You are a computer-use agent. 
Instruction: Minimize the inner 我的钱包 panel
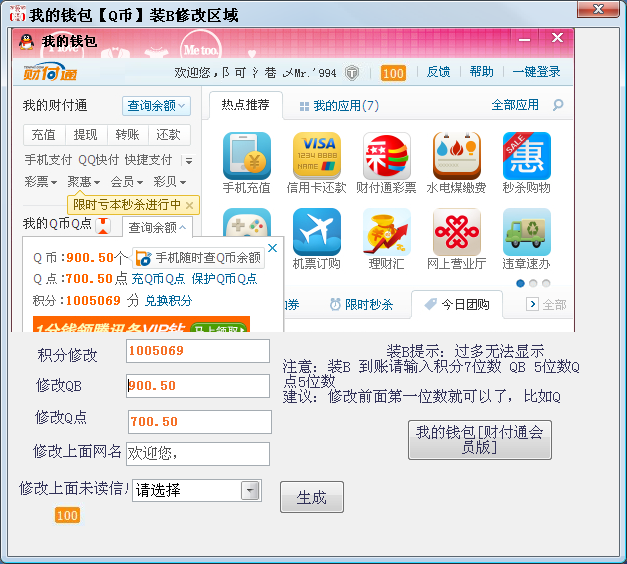click(x=525, y=39)
